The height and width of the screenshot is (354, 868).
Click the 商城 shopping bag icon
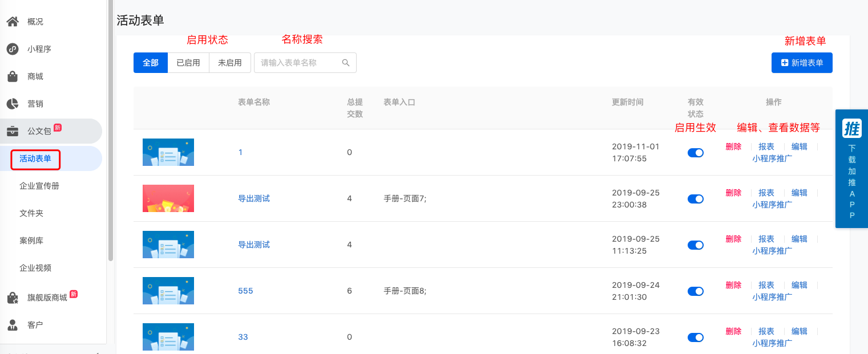13,76
